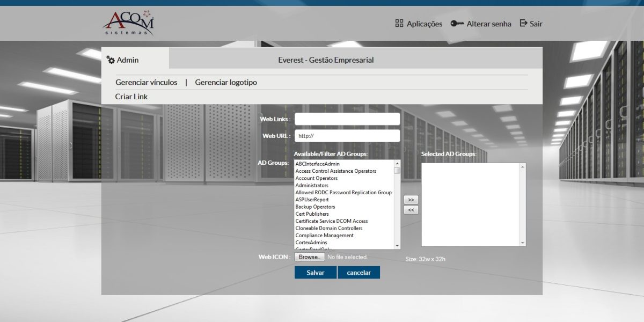The height and width of the screenshot is (322, 644).
Task: Click the ACOM Sistemas logo
Action: point(130,23)
